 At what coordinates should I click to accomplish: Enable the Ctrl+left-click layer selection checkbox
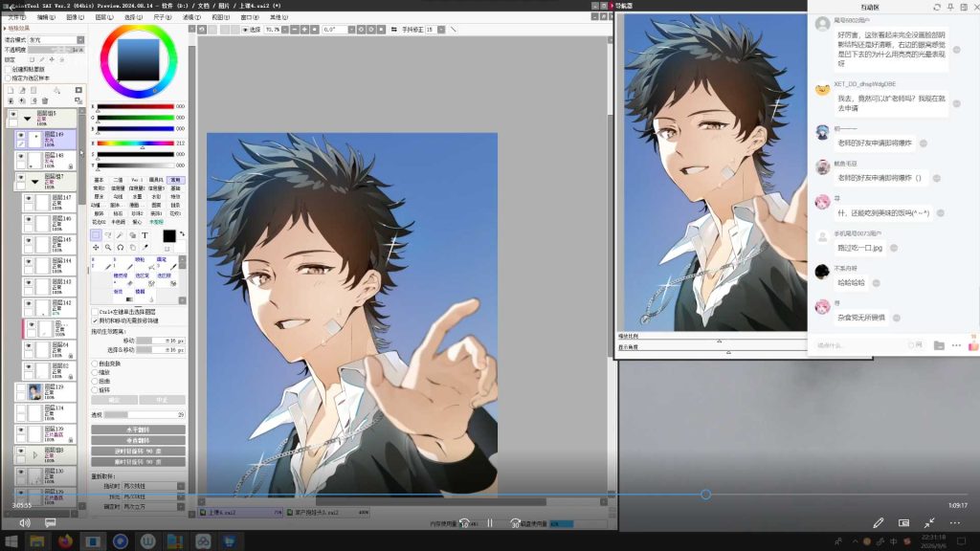coord(95,312)
